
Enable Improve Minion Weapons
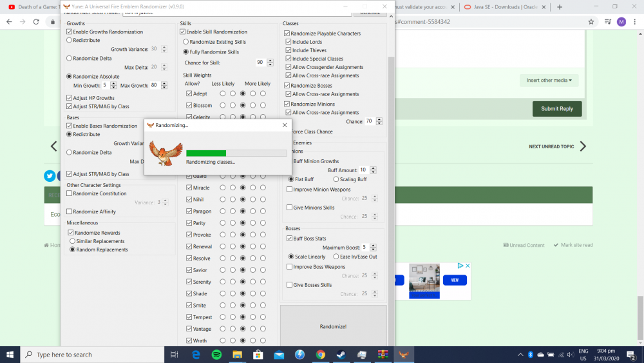290,190
